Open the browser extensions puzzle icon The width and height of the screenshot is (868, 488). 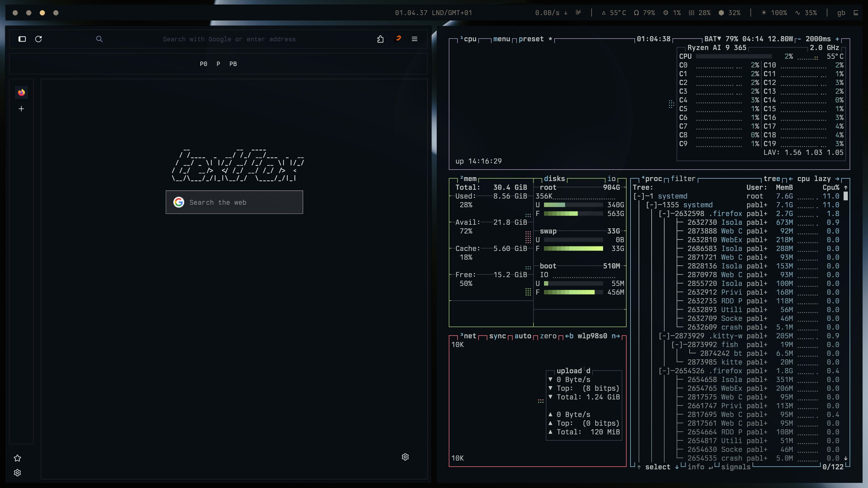coord(380,39)
